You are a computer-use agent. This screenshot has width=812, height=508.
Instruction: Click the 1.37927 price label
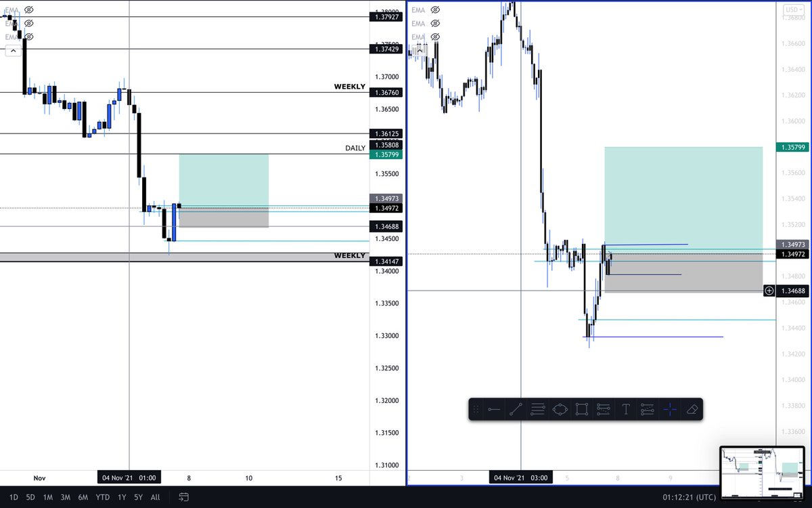(386, 17)
